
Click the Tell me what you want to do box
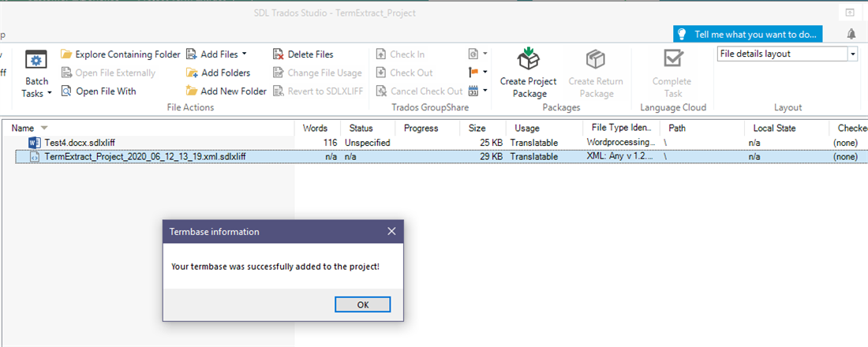tap(748, 35)
